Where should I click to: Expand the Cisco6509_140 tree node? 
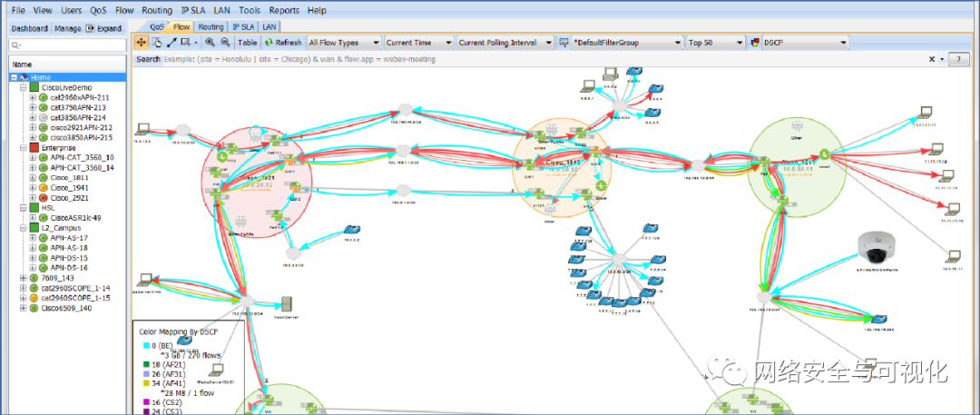click(23, 307)
